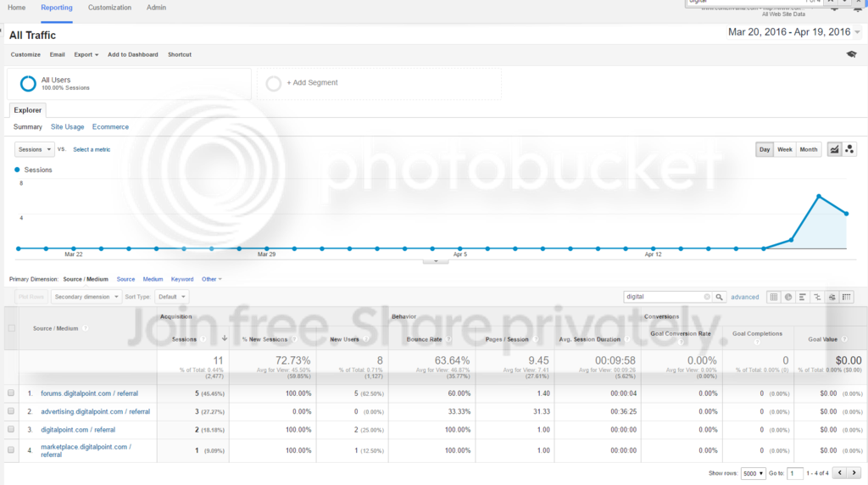This screenshot has height=485, width=868.
Task: Click the last data point on Sessions chart
Action: [847, 214]
